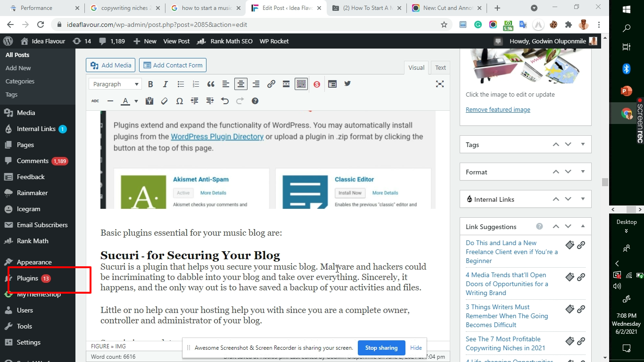Move the Format panel up
This screenshot has width=644, height=362.
[556, 172]
